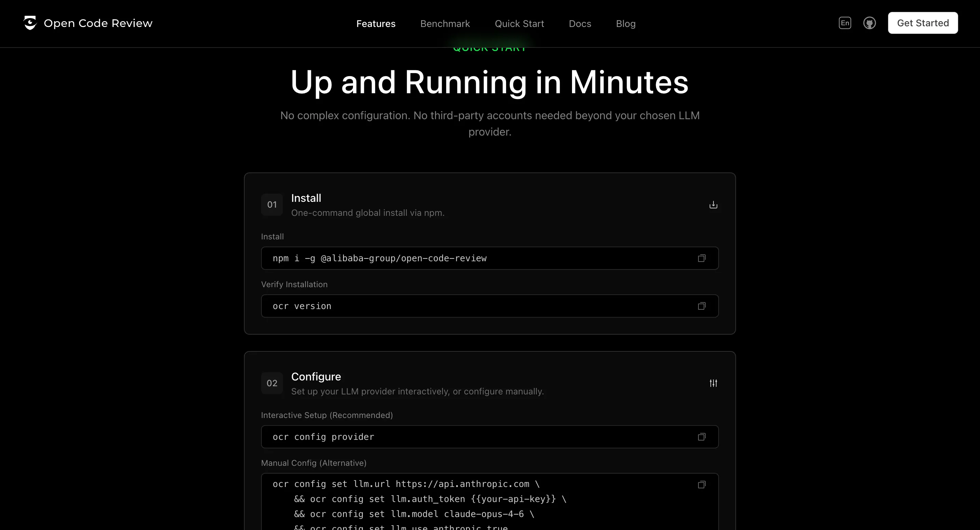
Task: Click the 01 step badge
Action: [x=272, y=205]
